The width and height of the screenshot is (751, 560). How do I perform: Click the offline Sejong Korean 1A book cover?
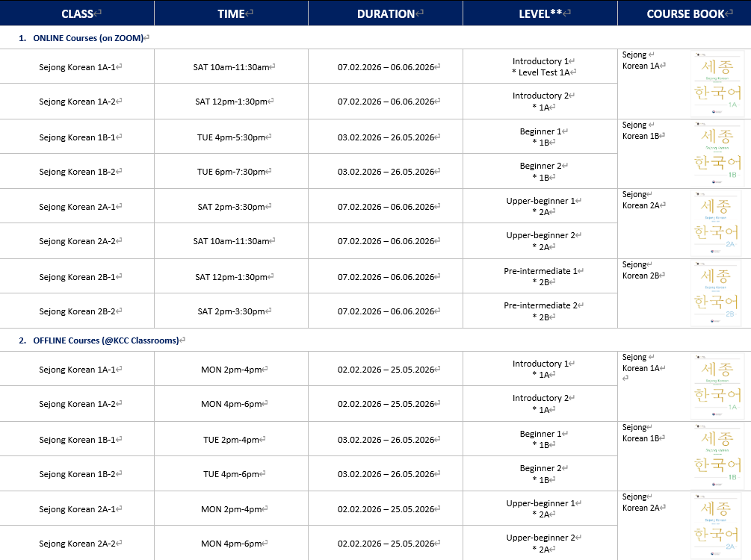(717, 386)
